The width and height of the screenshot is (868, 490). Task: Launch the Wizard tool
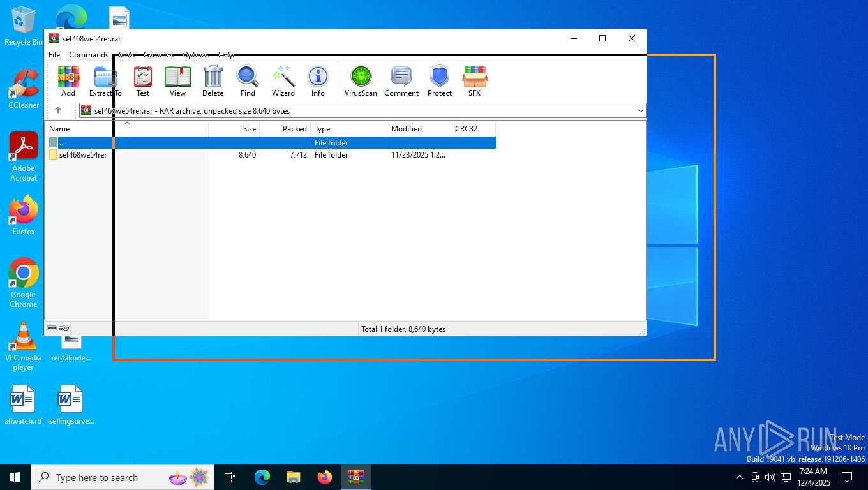(283, 82)
